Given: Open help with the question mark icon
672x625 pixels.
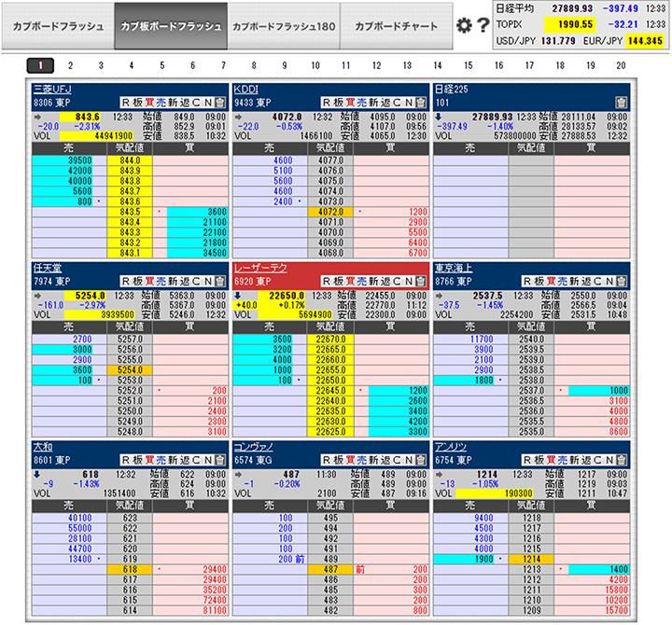Looking at the screenshot, I should pyautogui.click(x=483, y=26).
